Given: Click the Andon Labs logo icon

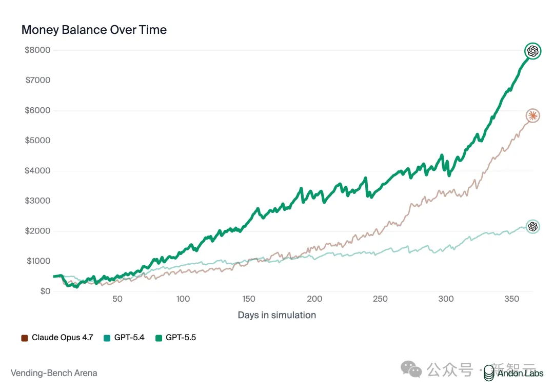Looking at the screenshot, I should pos(489,373).
